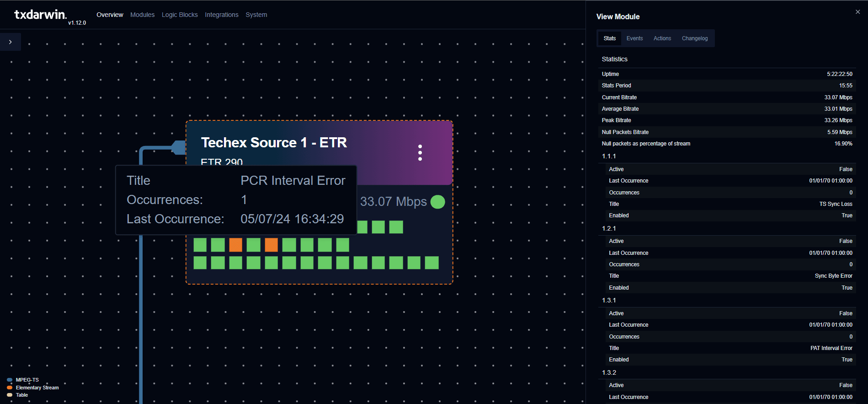
Task: Click the second orange status square in the grid
Action: 271,245
